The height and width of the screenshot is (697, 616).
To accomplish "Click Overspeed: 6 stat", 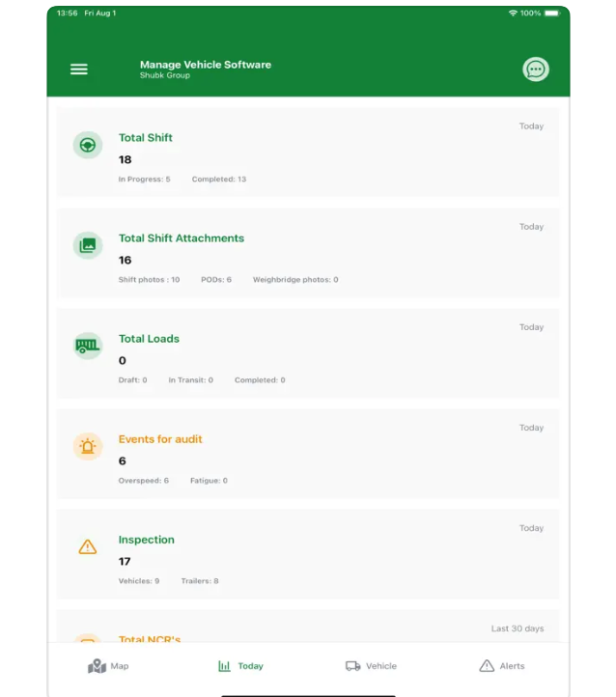I will 144,481.
